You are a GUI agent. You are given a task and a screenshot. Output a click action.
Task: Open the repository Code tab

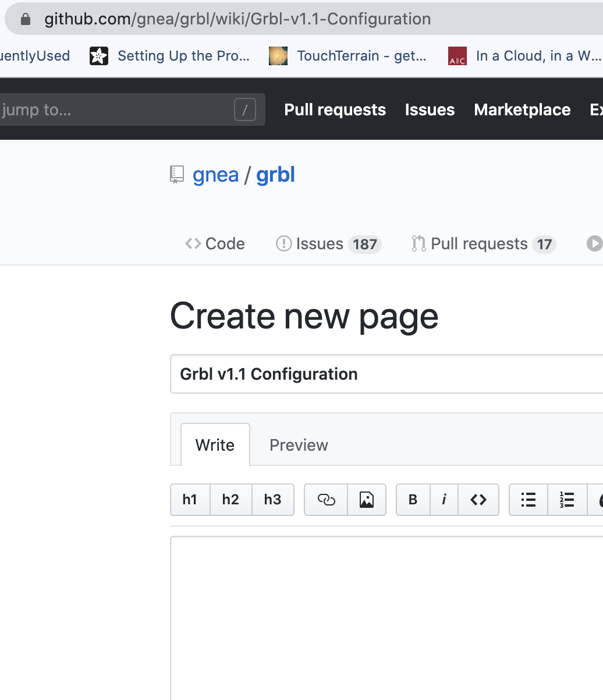215,243
